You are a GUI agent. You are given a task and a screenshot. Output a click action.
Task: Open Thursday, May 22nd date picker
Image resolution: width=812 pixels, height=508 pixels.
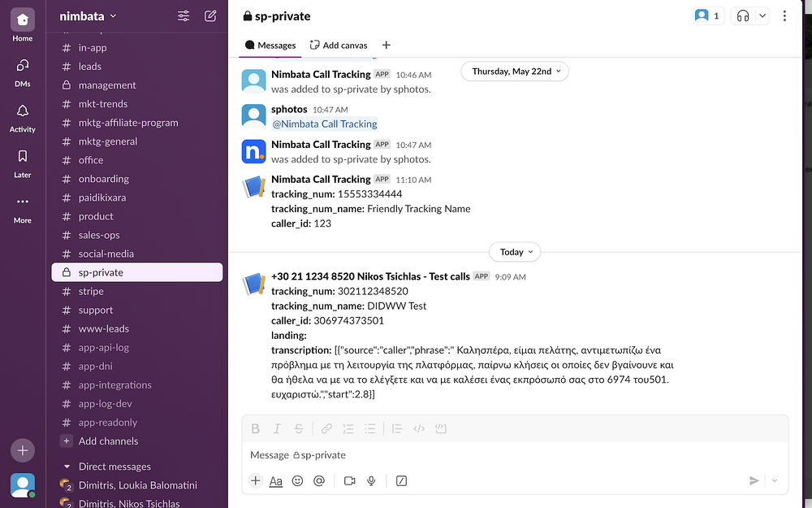(515, 72)
